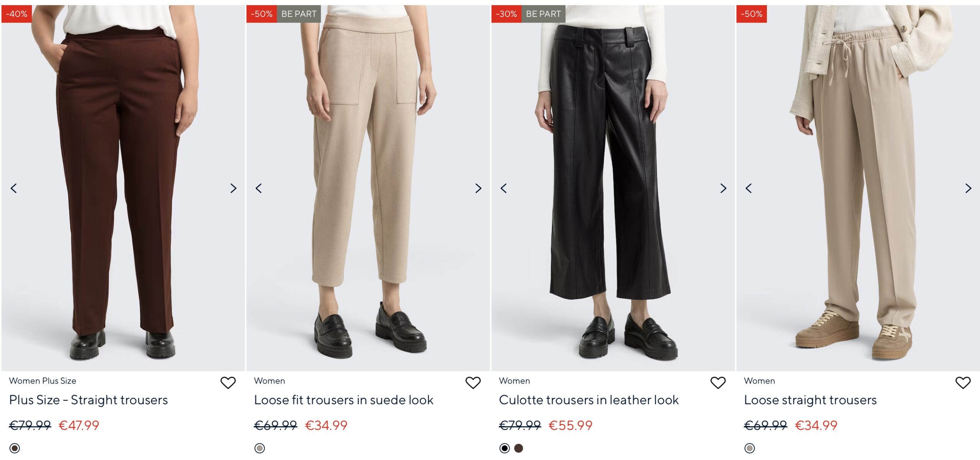Click heart icon for Culotte leather look trousers

718,382
